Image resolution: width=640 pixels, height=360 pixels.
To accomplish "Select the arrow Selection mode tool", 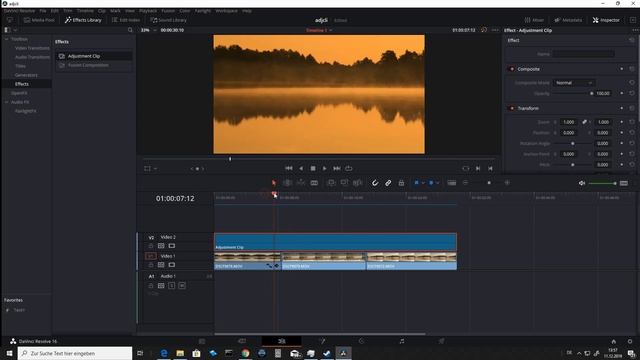I will pyautogui.click(x=274, y=183).
